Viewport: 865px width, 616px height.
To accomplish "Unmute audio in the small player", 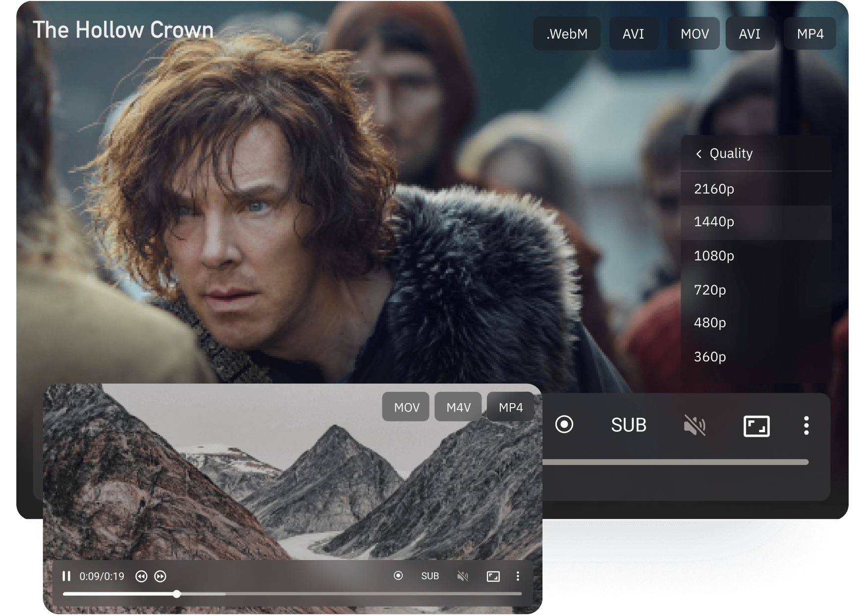I will (x=463, y=576).
